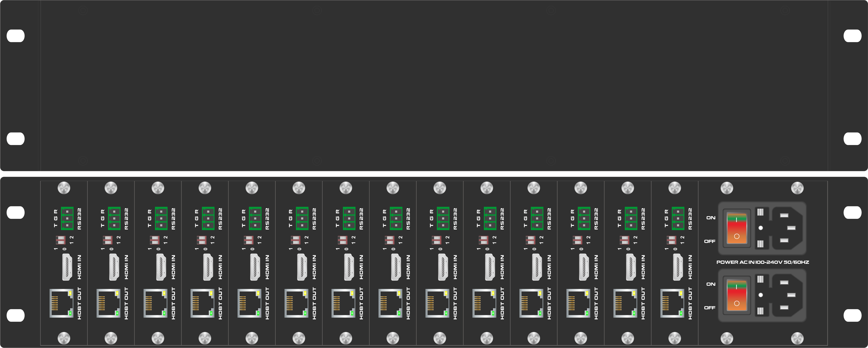Click the upper fuse holder beside power switch
The image size is (868, 348).
click(x=761, y=228)
